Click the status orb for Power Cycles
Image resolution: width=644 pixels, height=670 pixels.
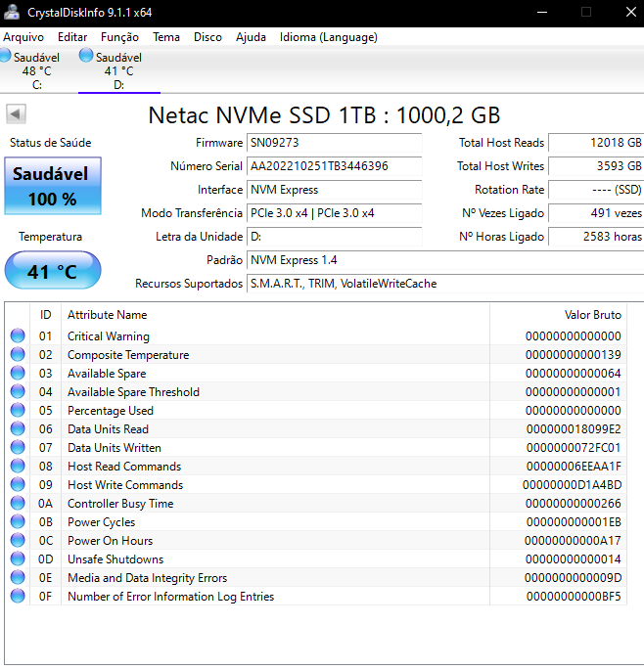[18, 521]
